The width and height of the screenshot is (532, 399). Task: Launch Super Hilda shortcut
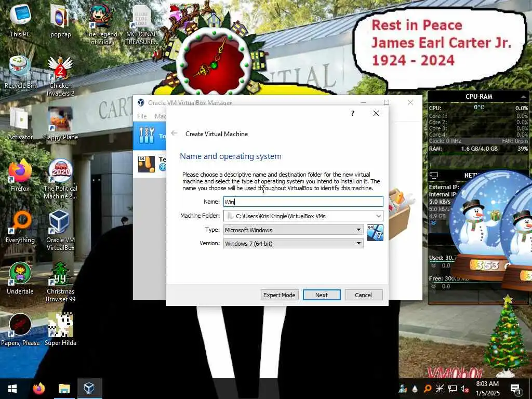[60, 329]
